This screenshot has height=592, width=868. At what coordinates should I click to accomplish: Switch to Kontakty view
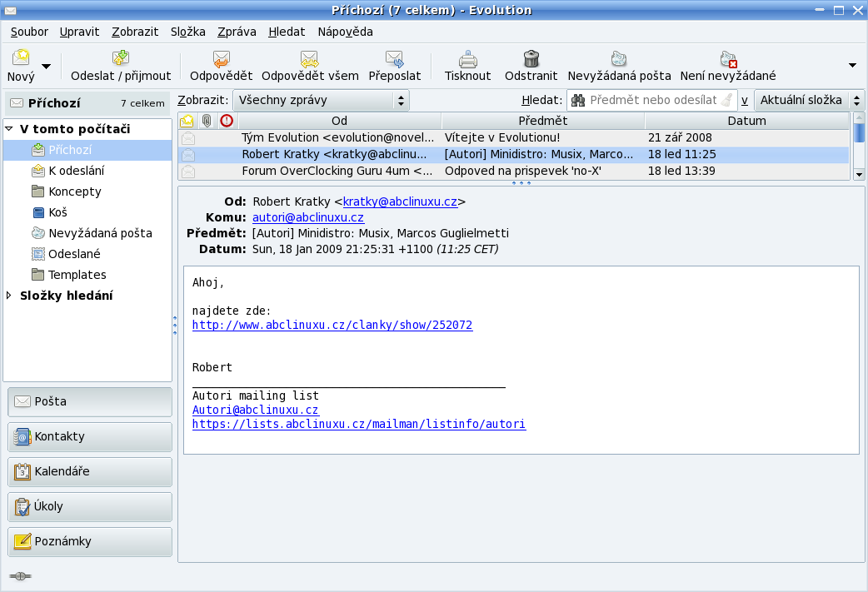coord(90,436)
